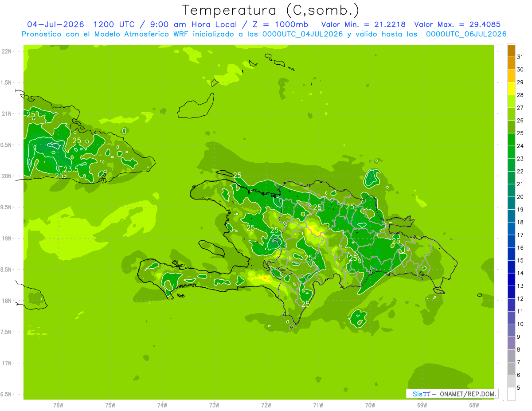Click color scale label '9'
The width and height of the screenshot is (532, 411).
518,337
